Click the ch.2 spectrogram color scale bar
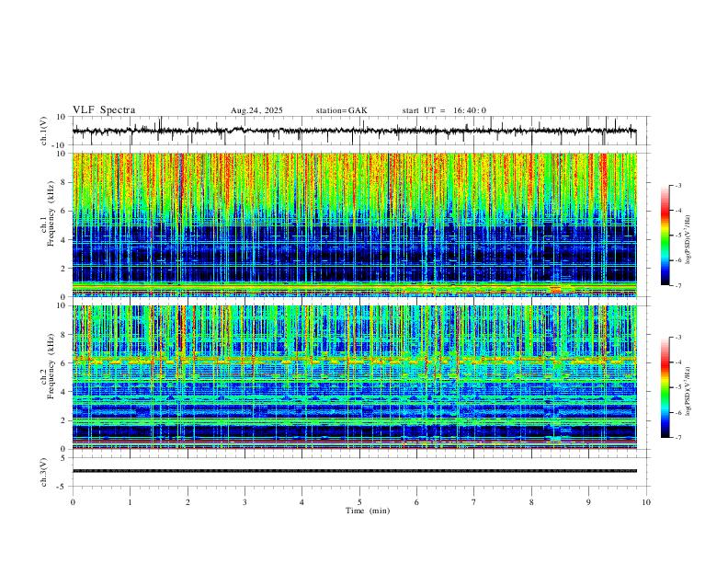This screenshot has width=728, height=563. (x=665, y=387)
